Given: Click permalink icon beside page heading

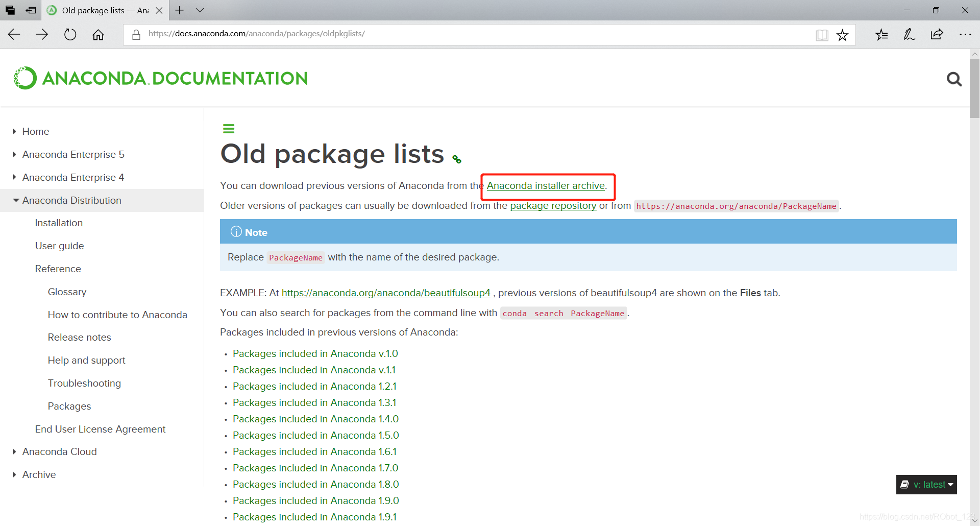Looking at the screenshot, I should point(457,160).
